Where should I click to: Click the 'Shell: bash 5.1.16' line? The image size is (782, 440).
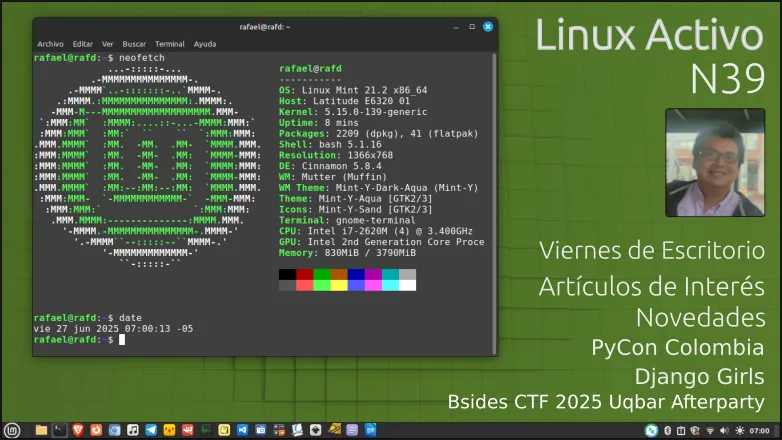330,145
